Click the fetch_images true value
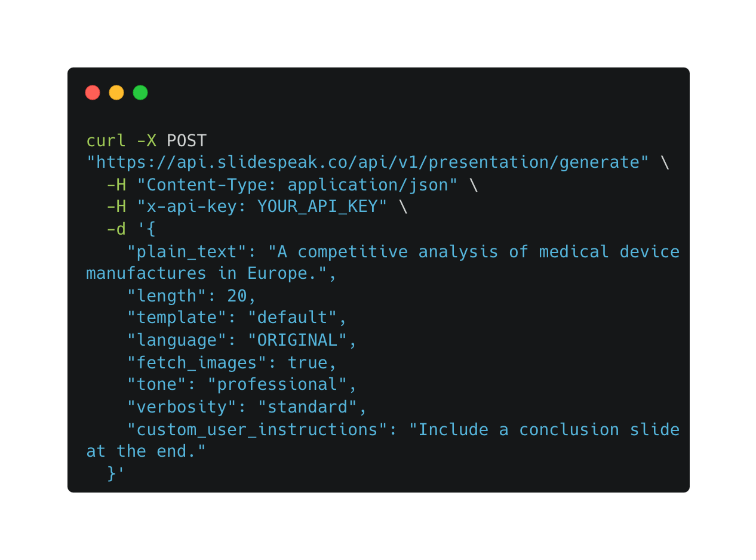 pyautogui.click(x=308, y=363)
